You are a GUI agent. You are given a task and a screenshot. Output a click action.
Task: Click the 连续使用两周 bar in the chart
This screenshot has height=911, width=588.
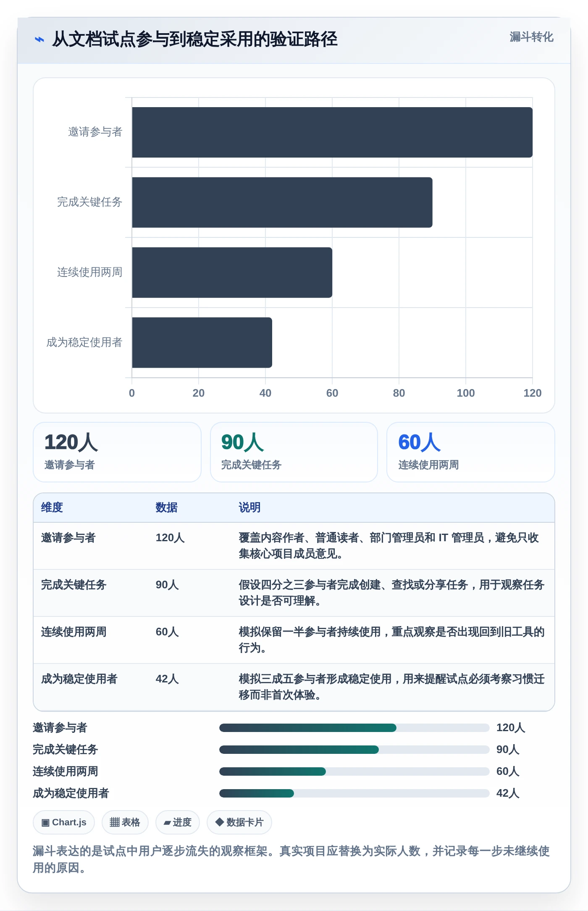[232, 273]
